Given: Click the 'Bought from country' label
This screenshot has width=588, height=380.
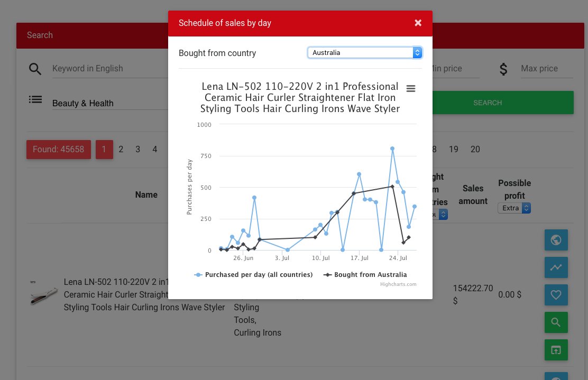Looking at the screenshot, I should [x=217, y=53].
